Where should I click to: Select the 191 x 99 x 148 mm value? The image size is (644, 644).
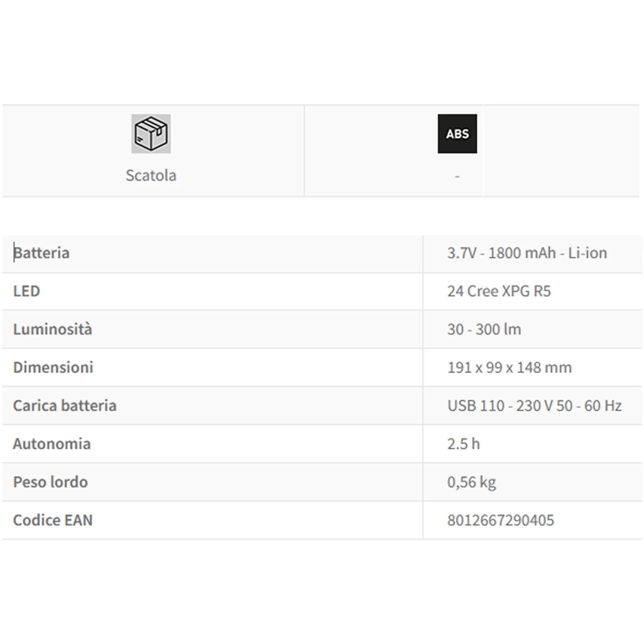(x=509, y=367)
